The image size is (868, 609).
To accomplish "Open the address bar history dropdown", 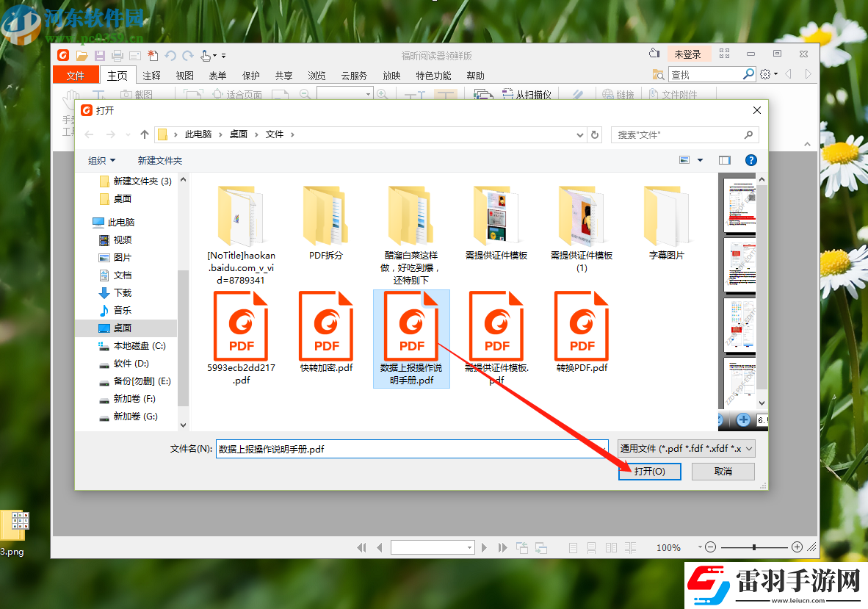I will pyautogui.click(x=579, y=135).
